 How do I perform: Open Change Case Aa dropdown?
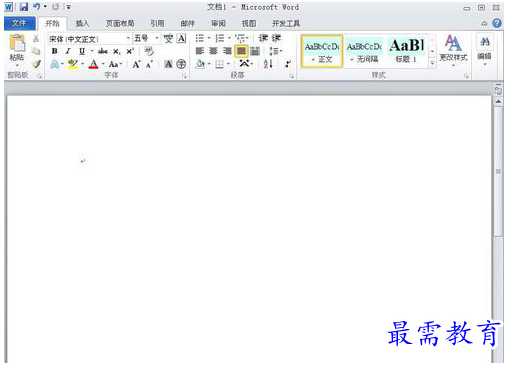point(115,64)
